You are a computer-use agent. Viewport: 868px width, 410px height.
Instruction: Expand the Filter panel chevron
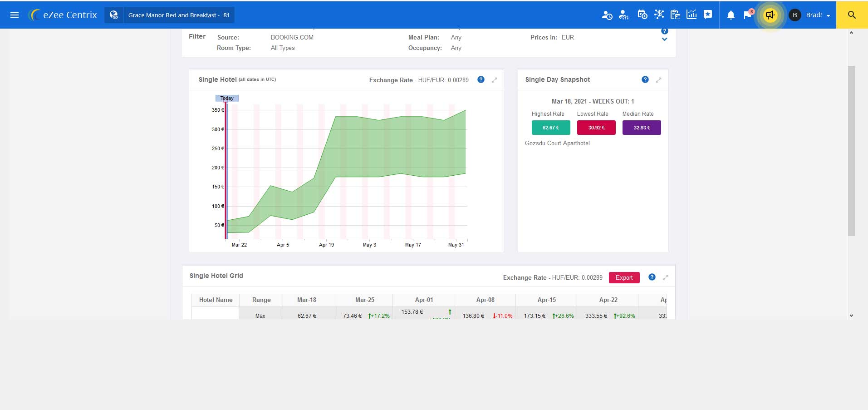point(665,40)
